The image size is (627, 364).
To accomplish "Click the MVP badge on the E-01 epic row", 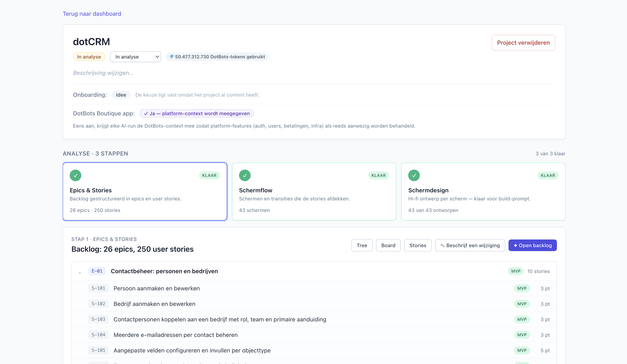I will click(x=516, y=271).
